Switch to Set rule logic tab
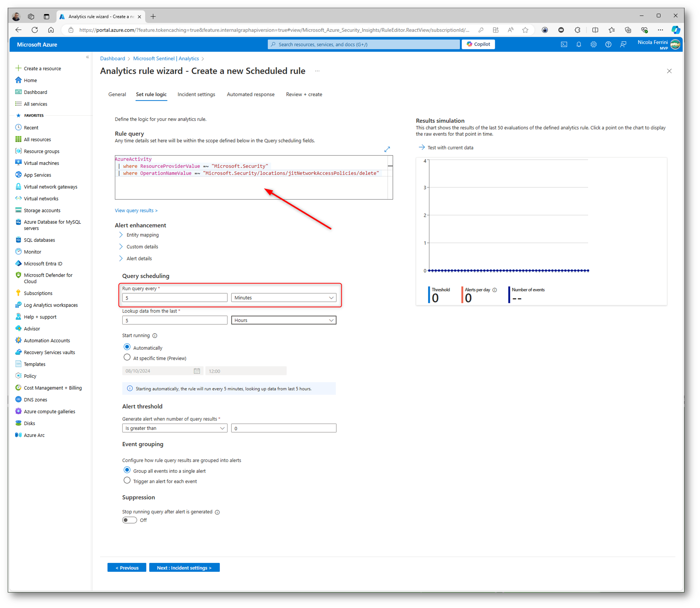This screenshot has height=608, width=700. 151,95
